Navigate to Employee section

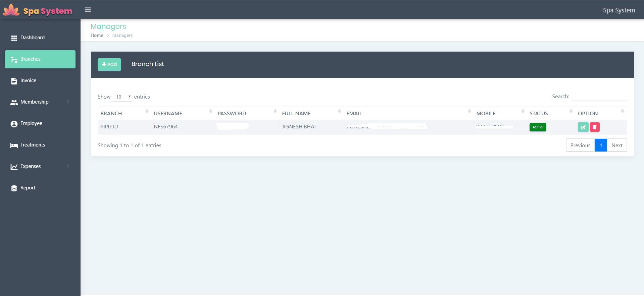tap(40, 123)
